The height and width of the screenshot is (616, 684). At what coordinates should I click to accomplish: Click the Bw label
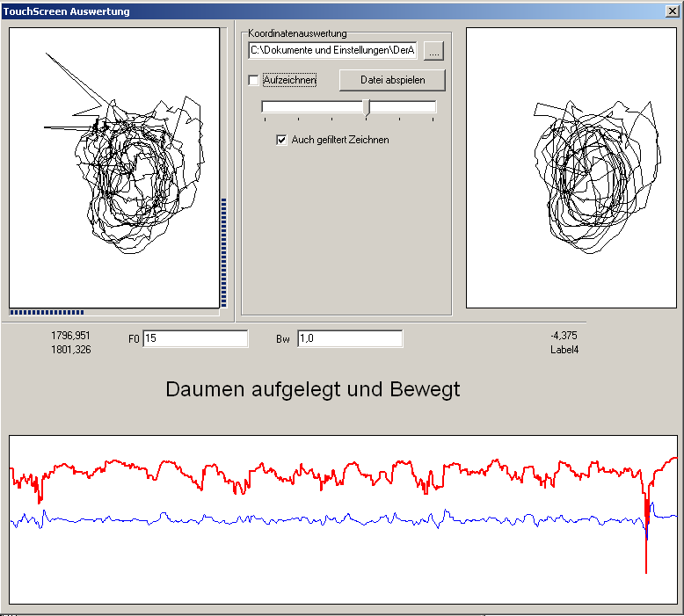(283, 339)
